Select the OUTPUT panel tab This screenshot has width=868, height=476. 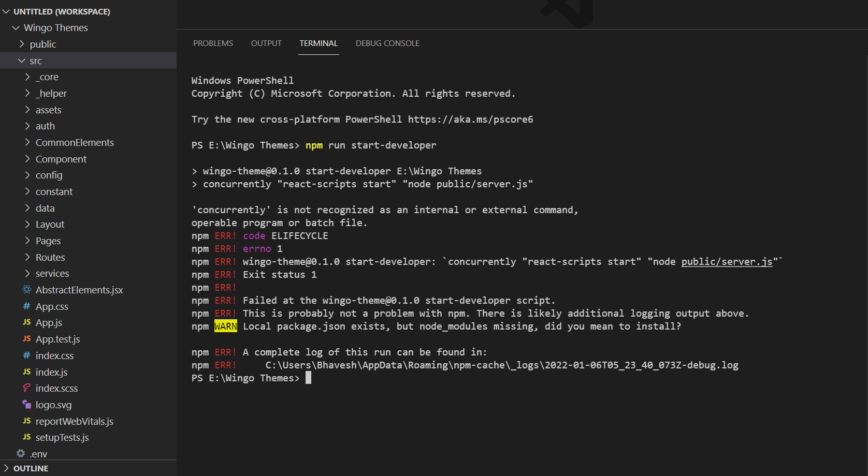point(266,43)
